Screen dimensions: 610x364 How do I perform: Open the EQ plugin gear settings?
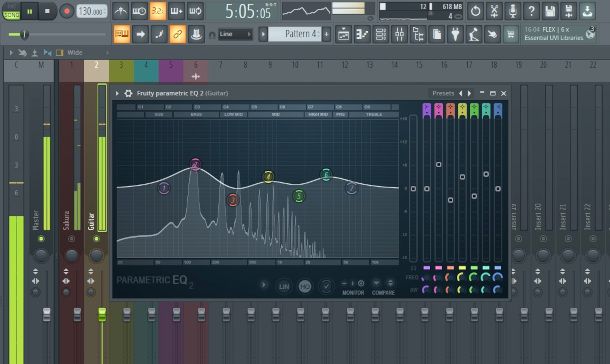coord(128,93)
